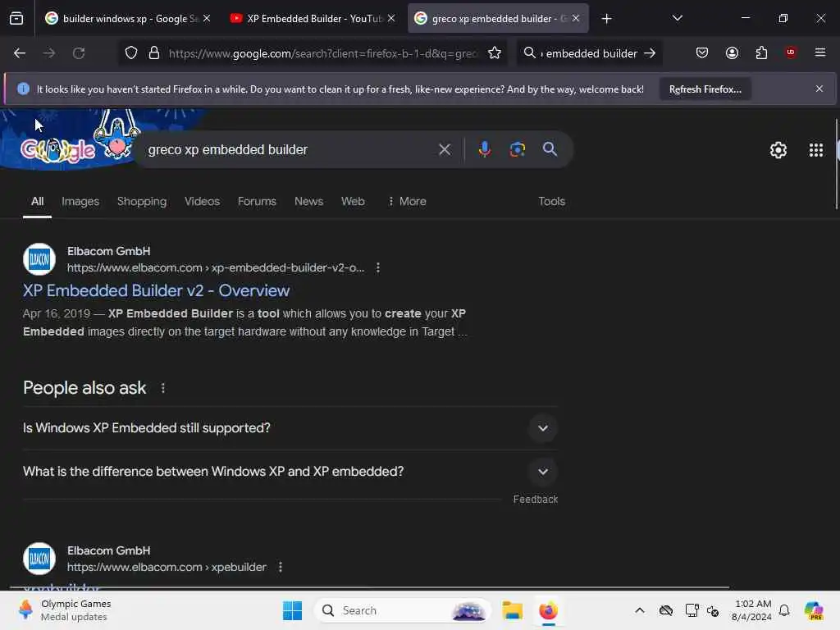840x630 pixels.
Task: Switch to Shopping results
Action: coord(142,202)
